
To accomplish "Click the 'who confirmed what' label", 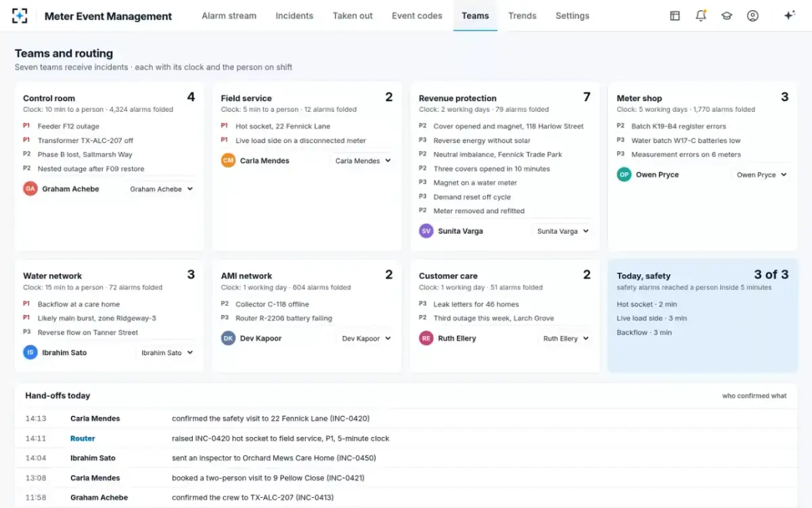I will pyautogui.click(x=754, y=396).
